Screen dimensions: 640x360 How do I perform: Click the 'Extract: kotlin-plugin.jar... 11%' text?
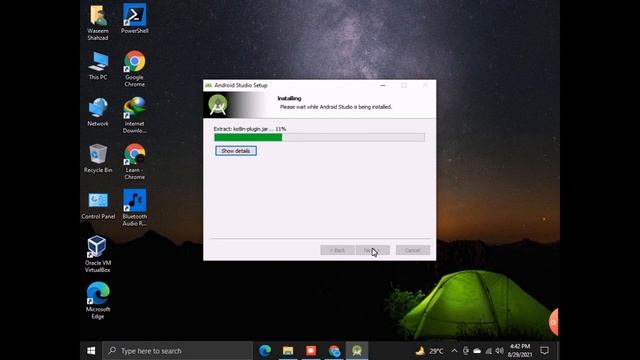click(250, 129)
